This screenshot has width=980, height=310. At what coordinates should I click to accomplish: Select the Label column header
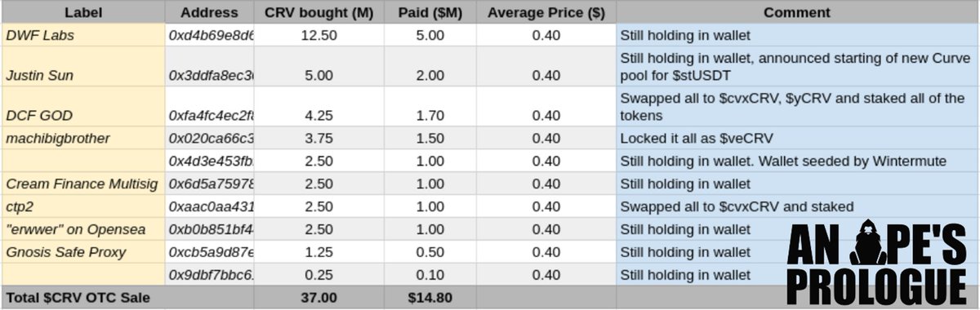(83, 13)
